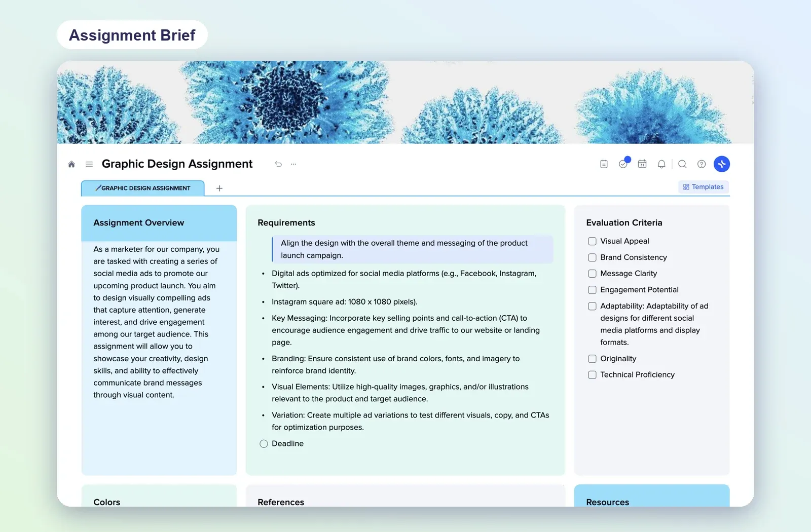Click the undo arrow icon

coord(278,164)
